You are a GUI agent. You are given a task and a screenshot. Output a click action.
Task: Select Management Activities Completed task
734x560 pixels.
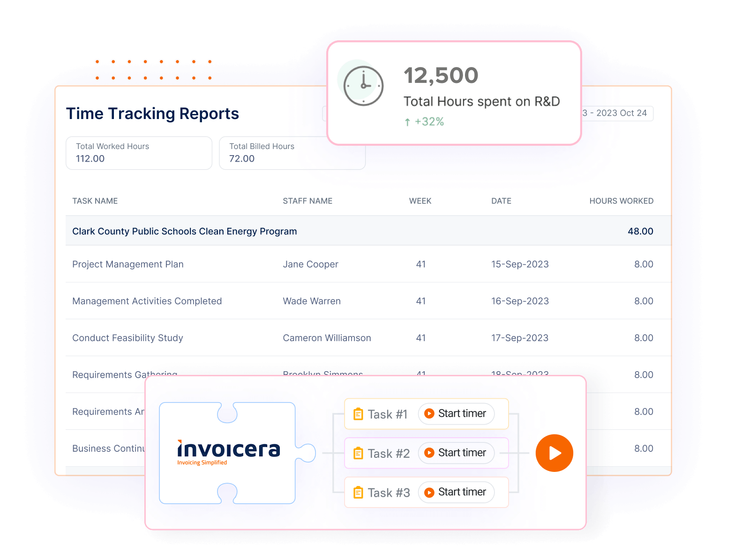coord(147,301)
